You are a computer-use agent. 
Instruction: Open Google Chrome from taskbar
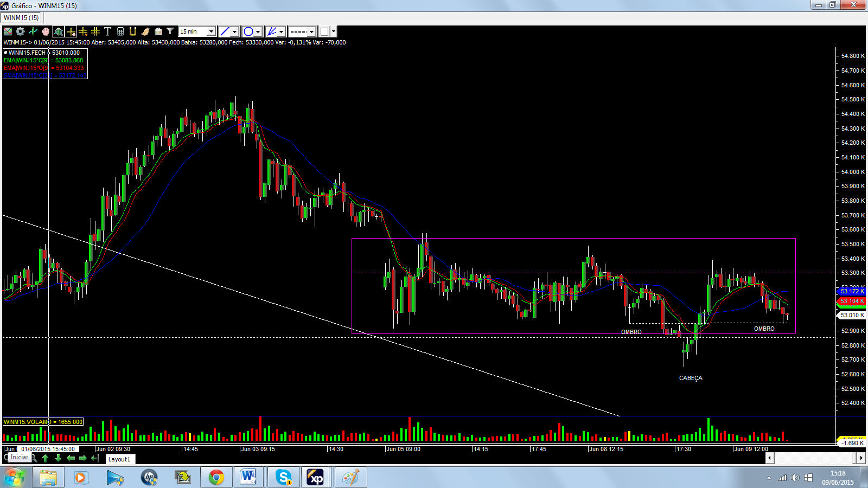pos(216,478)
